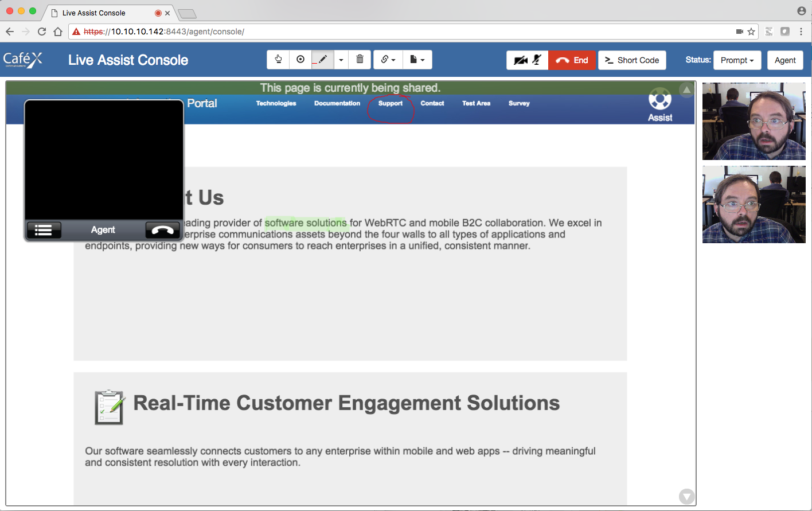Open the document push dropdown
This screenshot has width=812, height=511.
(417, 60)
